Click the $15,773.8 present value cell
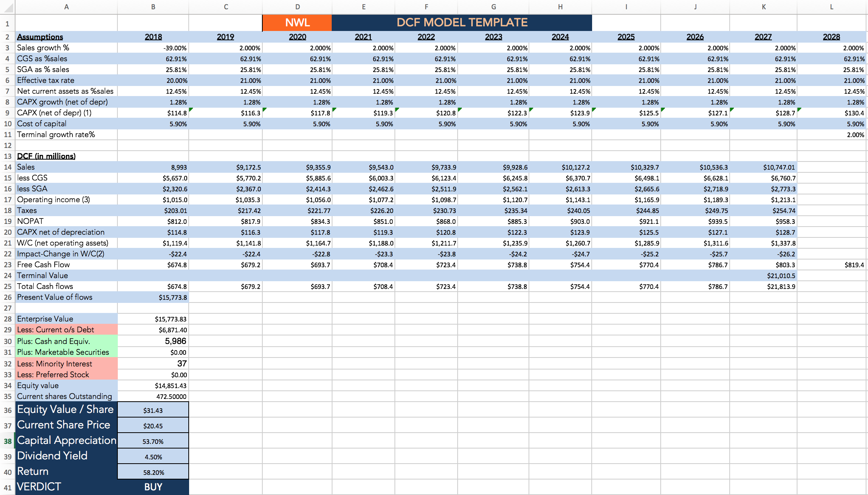The width and height of the screenshot is (868, 495). pyautogui.click(x=153, y=297)
